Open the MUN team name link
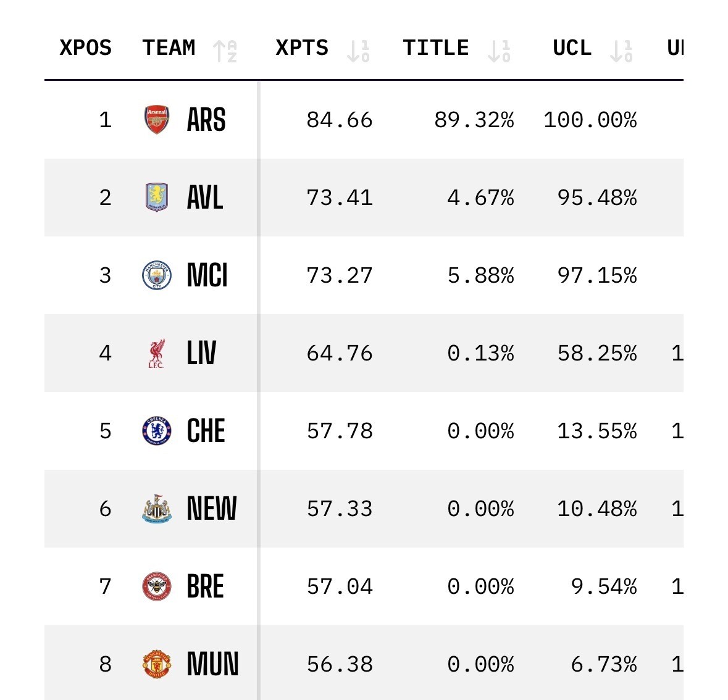 [x=212, y=664]
